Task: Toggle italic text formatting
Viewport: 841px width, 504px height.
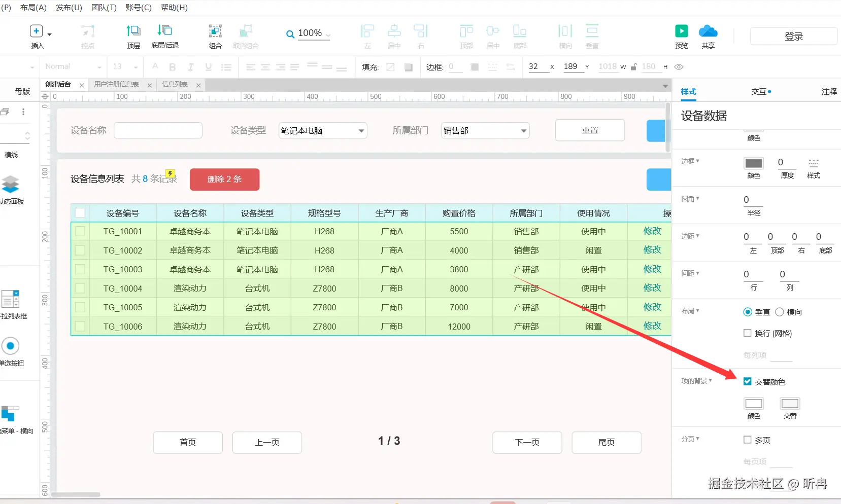Action: coord(191,67)
